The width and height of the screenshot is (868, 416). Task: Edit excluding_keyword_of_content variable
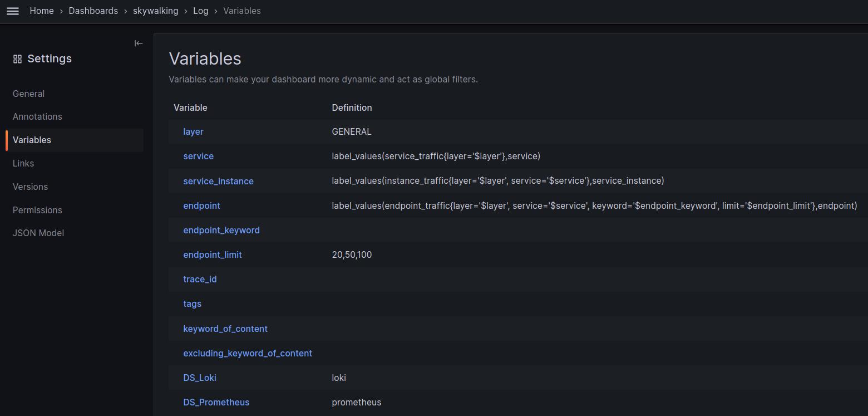pyautogui.click(x=247, y=353)
